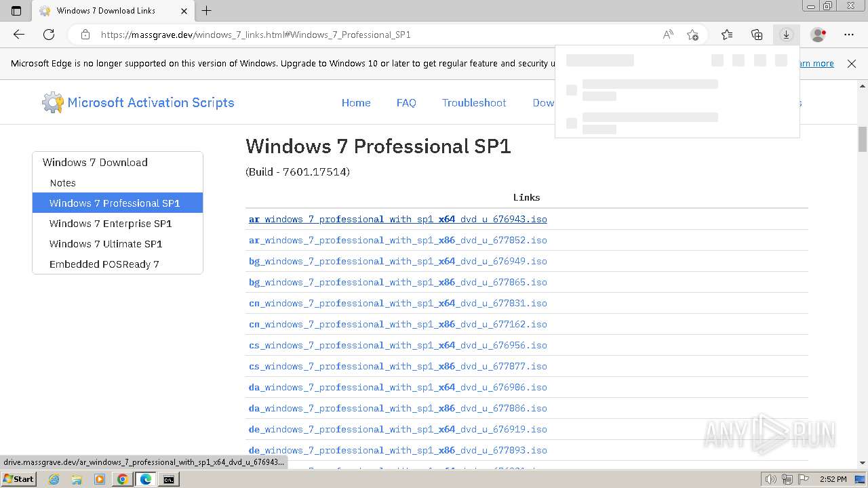Open Internet Explorer from the taskbar
868x488 pixels.
[54, 479]
